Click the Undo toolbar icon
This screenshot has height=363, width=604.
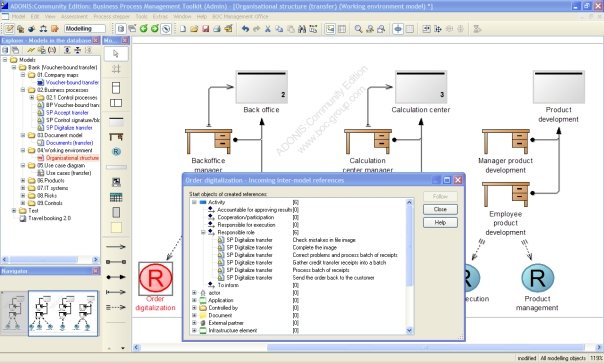pos(245,29)
